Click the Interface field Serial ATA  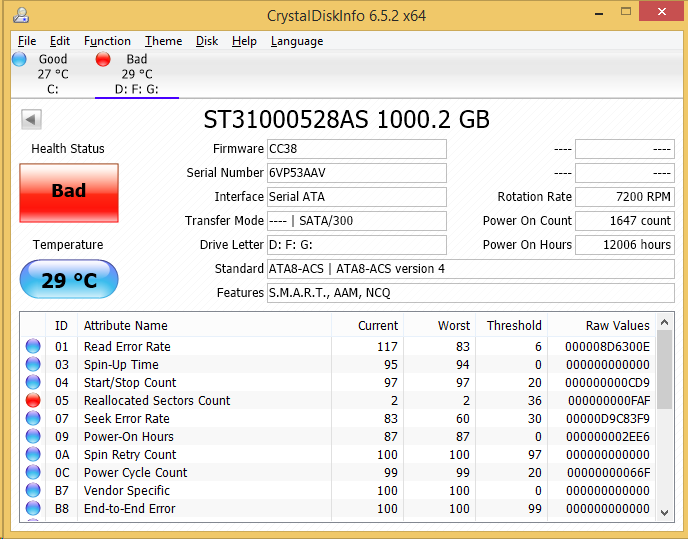(x=357, y=197)
